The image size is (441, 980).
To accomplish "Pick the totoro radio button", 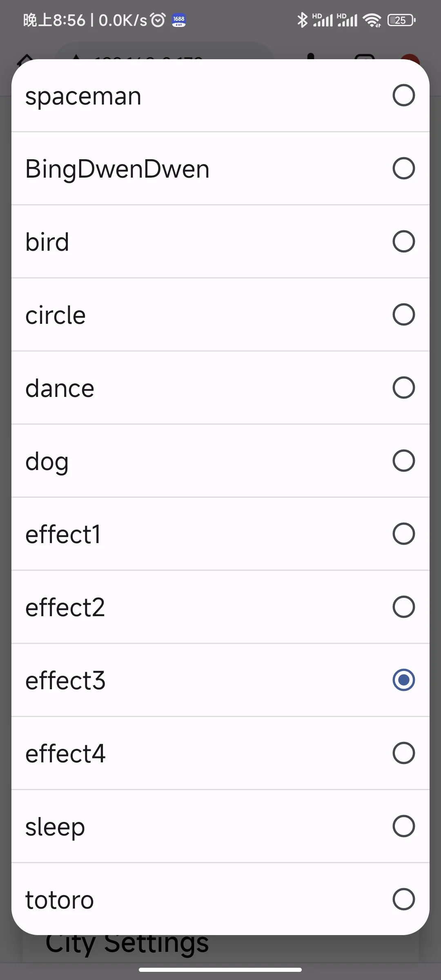I will [403, 899].
